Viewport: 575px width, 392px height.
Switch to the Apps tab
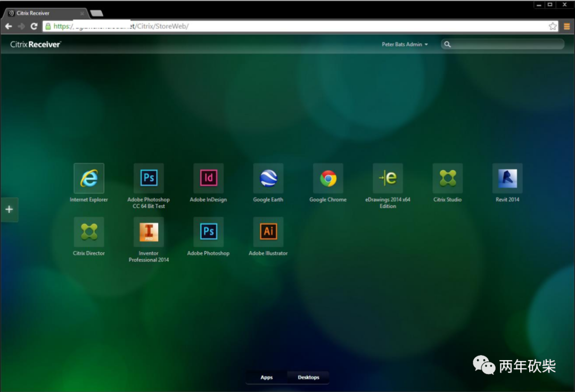267,377
